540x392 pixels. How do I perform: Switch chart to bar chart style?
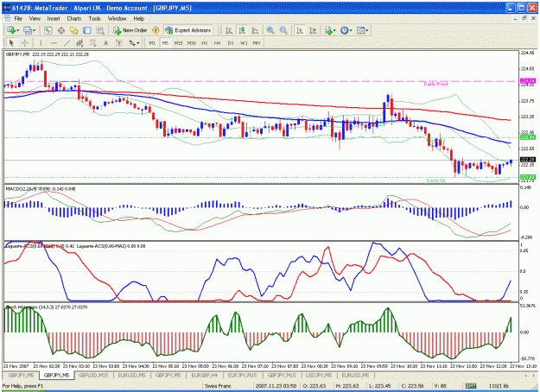[229, 30]
